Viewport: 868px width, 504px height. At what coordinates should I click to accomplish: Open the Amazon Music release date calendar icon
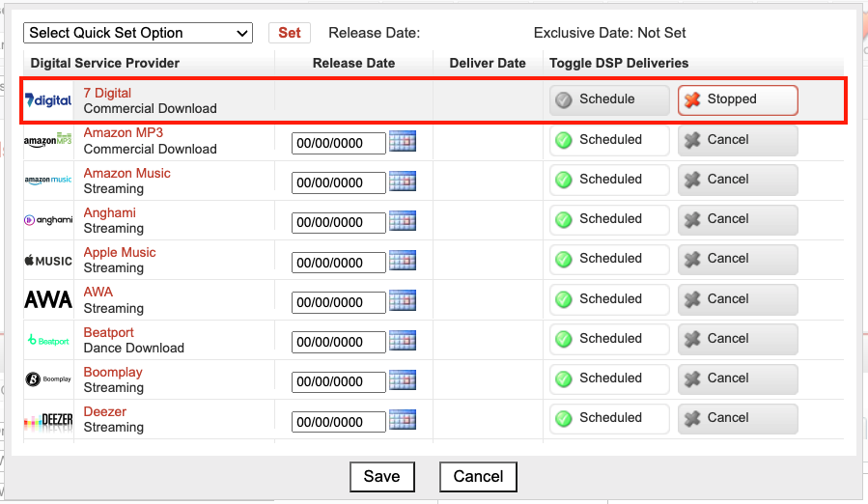(x=403, y=182)
